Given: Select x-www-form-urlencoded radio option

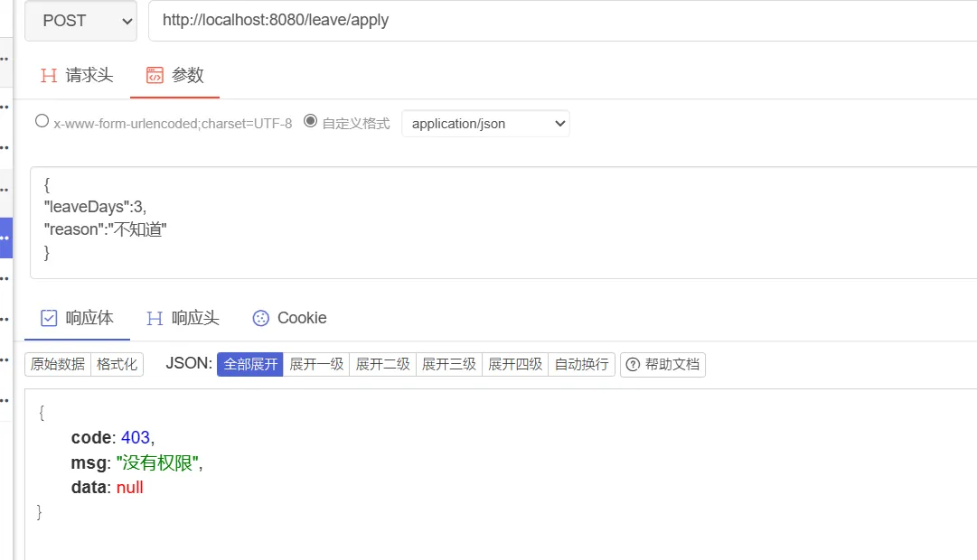Looking at the screenshot, I should [x=42, y=121].
